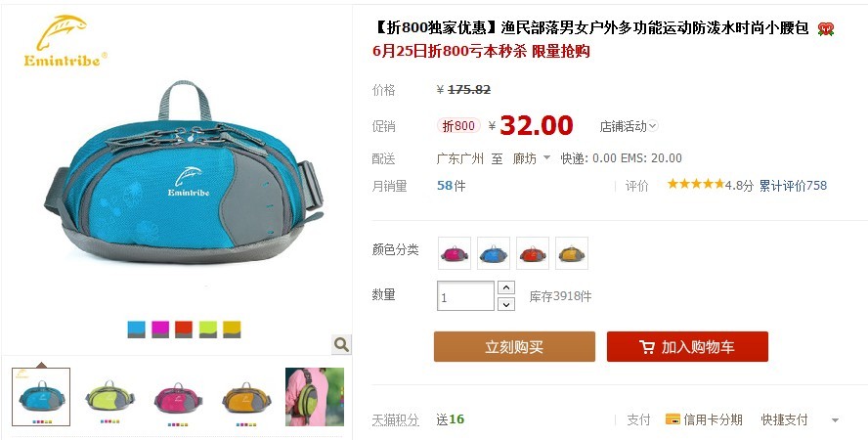Select the pink bag color option
The height and width of the screenshot is (440, 868).
(455, 253)
